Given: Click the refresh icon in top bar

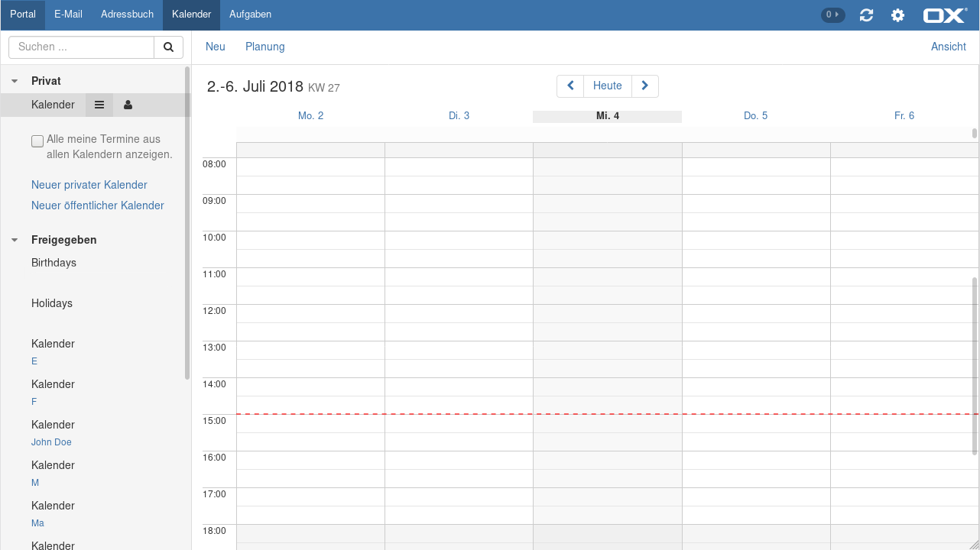Looking at the screenshot, I should [866, 15].
